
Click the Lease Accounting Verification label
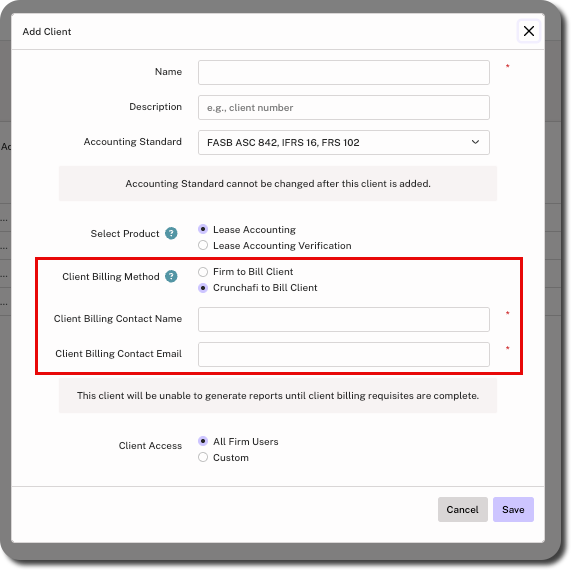(x=282, y=246)
